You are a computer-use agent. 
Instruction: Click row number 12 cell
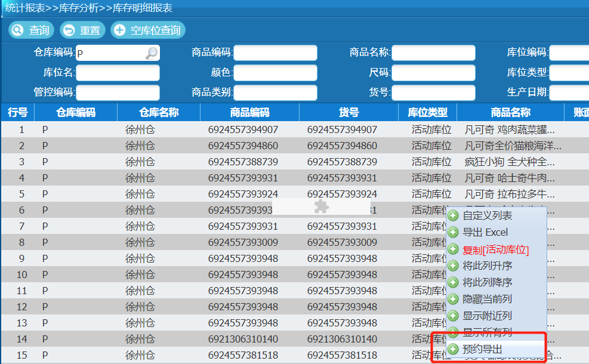point(22,307)
